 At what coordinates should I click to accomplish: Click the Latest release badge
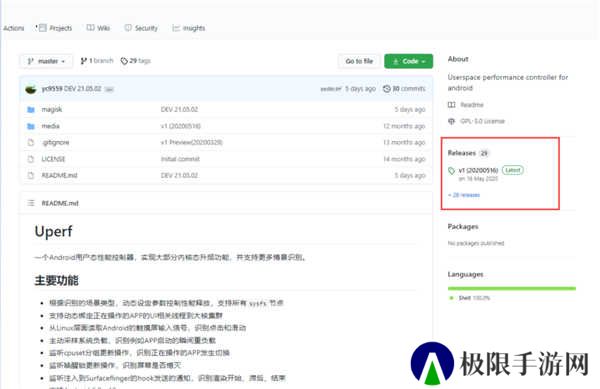click(x=512, y=170)
